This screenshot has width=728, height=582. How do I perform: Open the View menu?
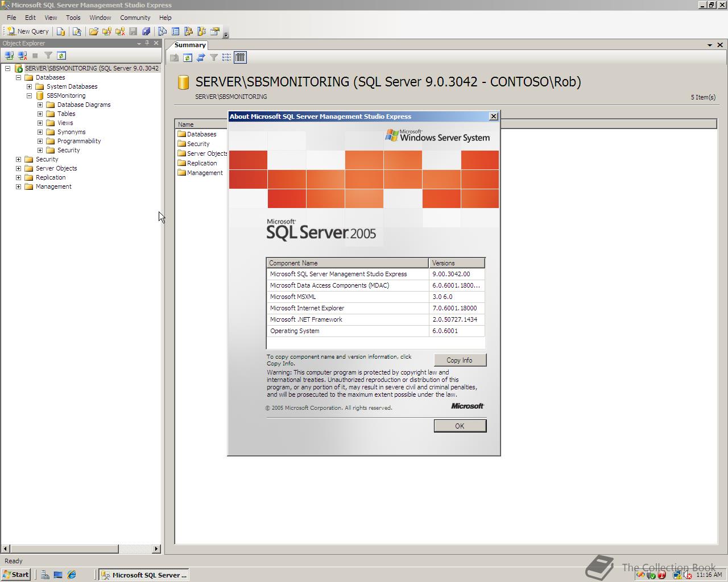[x=51, y=18]
